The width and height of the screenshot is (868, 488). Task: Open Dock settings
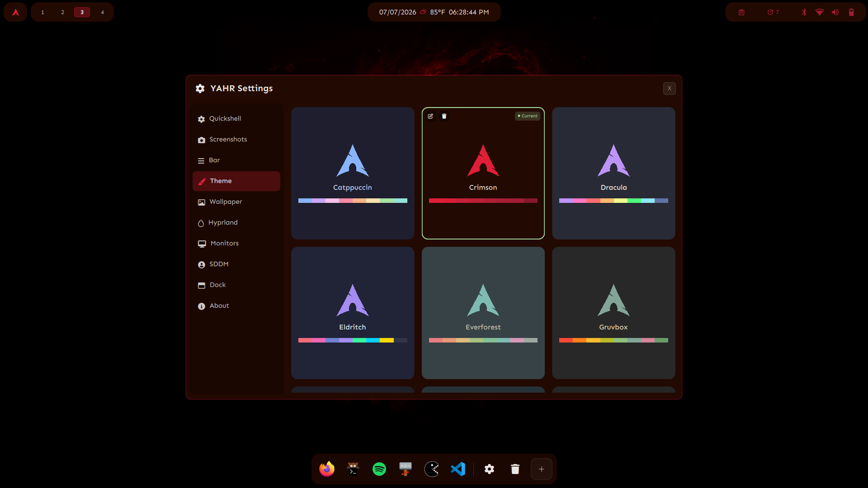point(236,285)
